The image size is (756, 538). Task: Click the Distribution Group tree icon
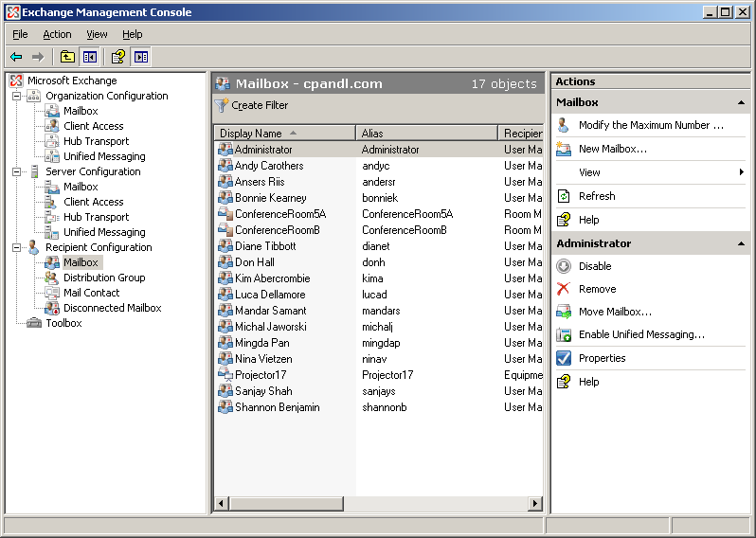[x=51, y=278]
